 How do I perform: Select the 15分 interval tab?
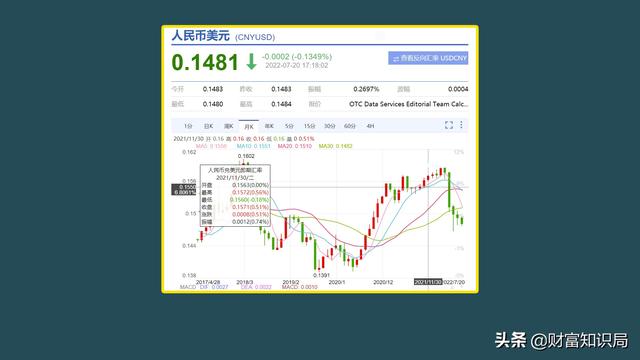click(x=310, y=126)
